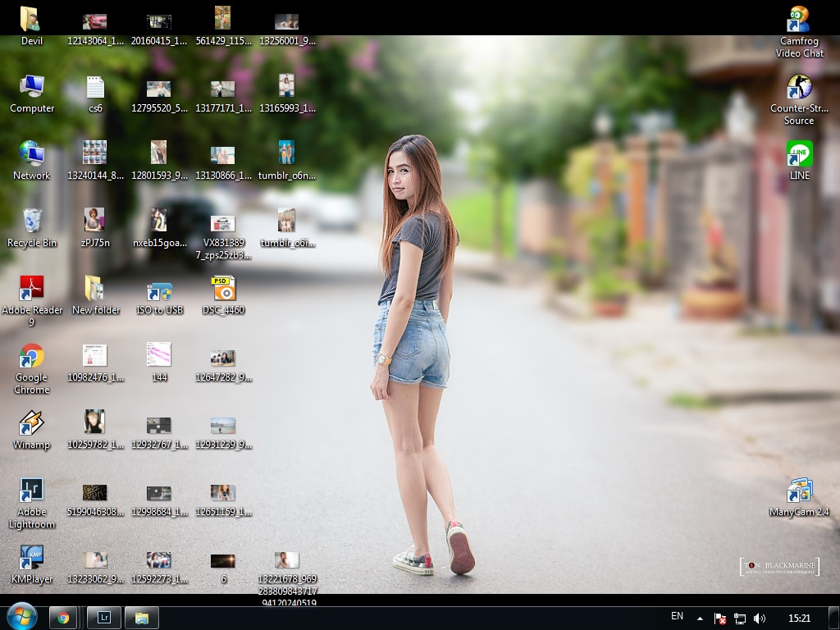Click Lightroom pinned in the taskbar

(x=103, y=618)
